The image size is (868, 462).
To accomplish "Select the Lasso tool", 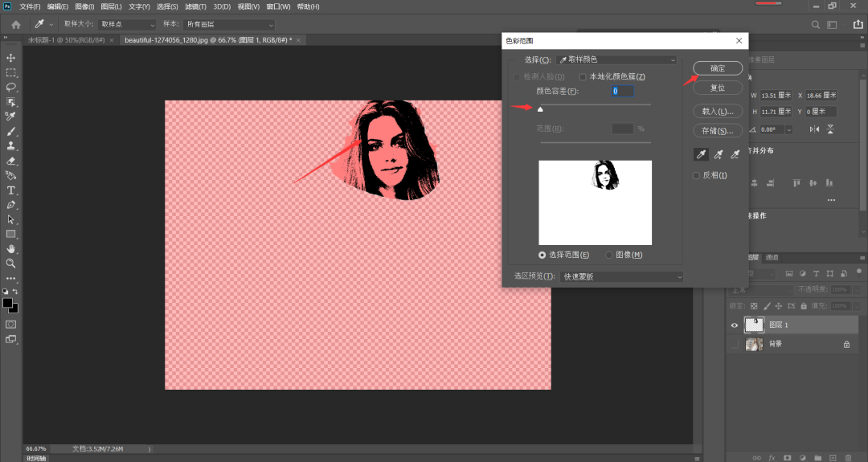I will [11, 87].
